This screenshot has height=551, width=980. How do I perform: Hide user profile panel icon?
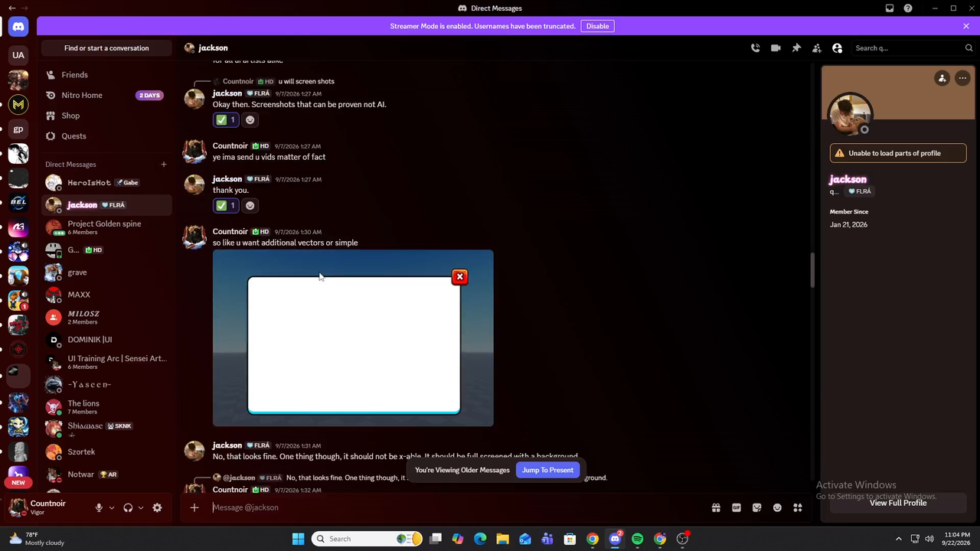837,48
